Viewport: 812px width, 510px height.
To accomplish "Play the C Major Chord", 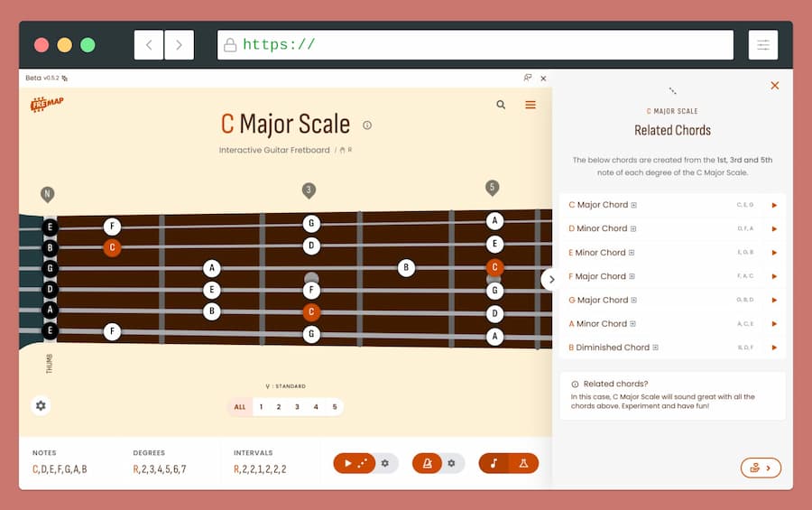I will [x=774, y=205].
